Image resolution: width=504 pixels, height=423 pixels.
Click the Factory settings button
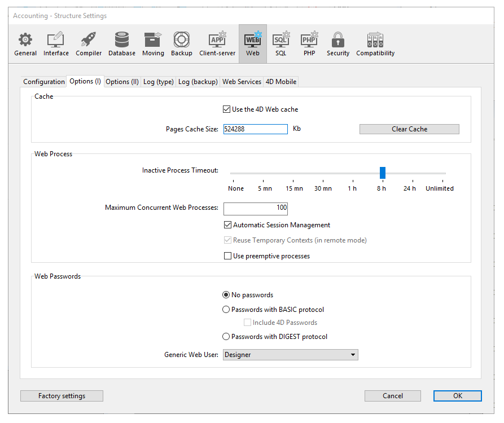tap(62, 396)
